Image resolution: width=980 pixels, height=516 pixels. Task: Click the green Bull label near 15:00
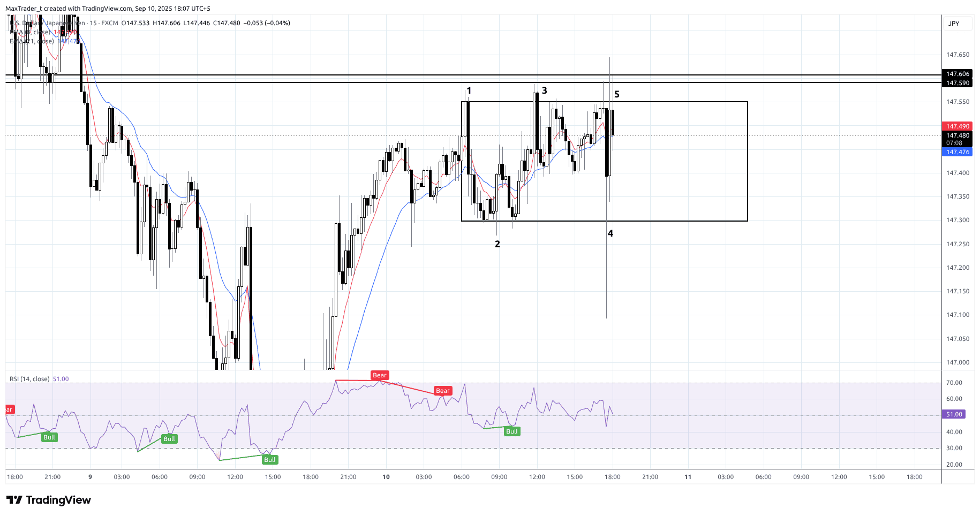click(270, 460)
